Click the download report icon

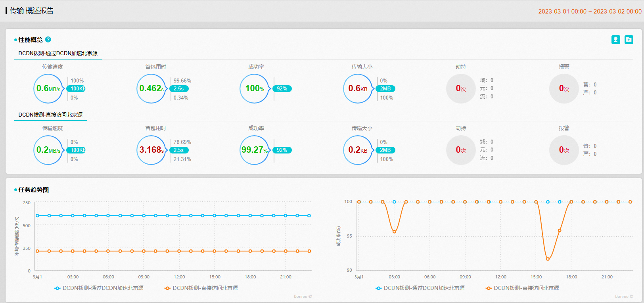[615, 40]
